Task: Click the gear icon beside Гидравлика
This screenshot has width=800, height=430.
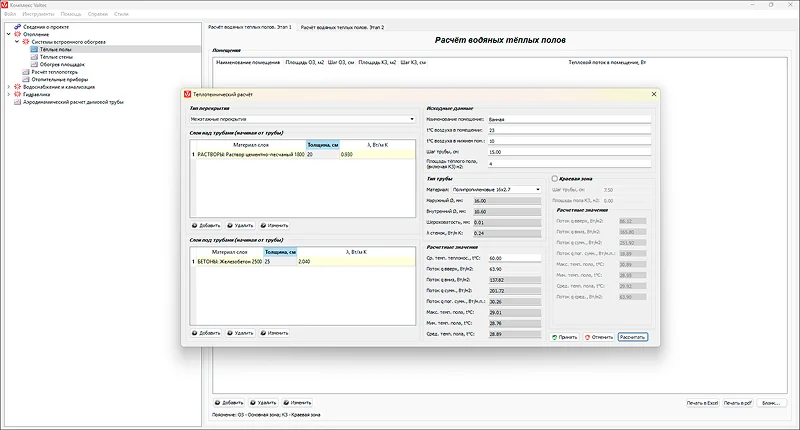Action: pos(18,94)
